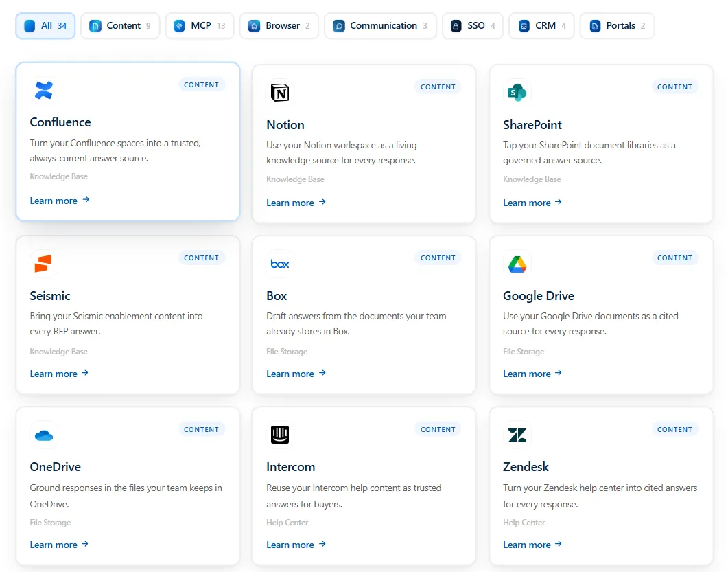This screenshot has height=572, width=728.
Task: Click File Storage label under Google Drive
Action: [x=524, y=352]
